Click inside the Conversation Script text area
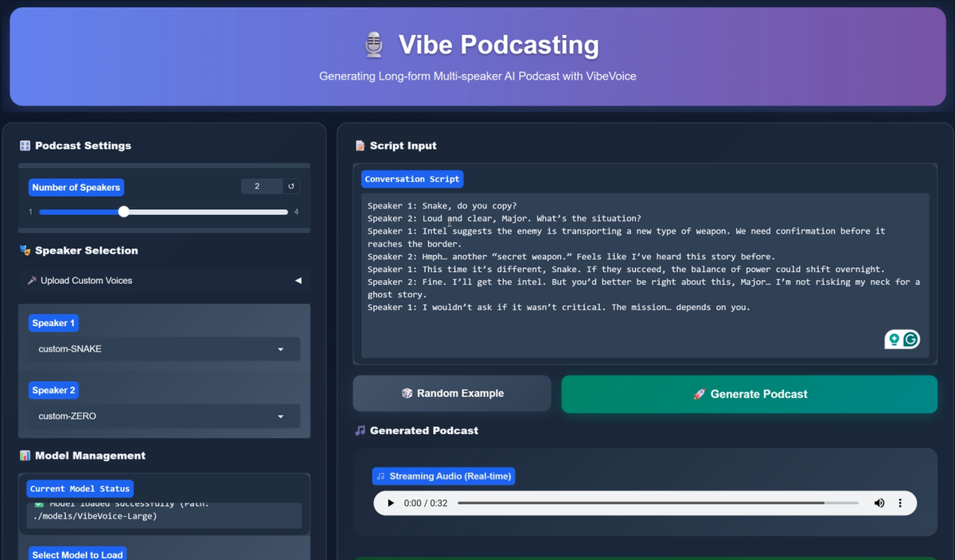The height and width of the screenshot is (560, 955). click(x=645, y=275)
